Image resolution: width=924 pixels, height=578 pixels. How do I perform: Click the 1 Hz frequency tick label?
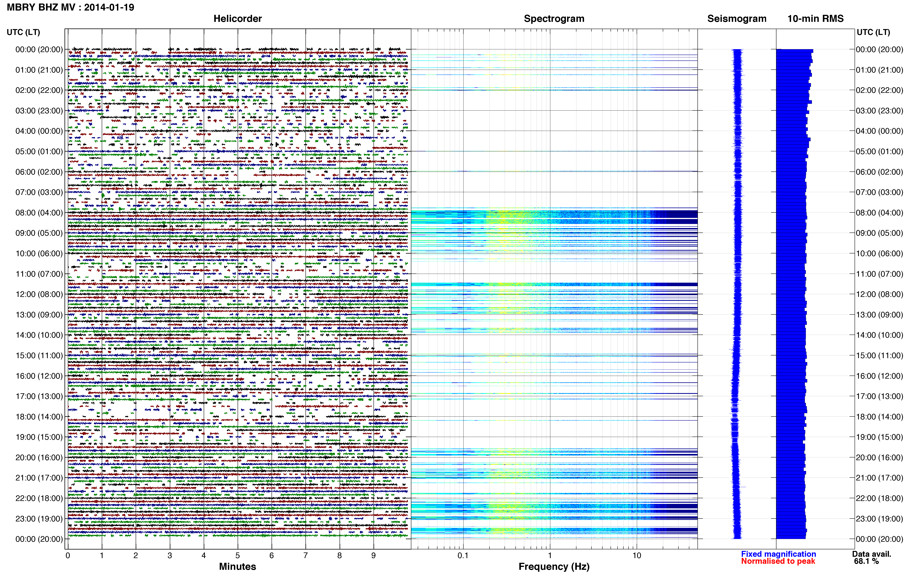550,555
